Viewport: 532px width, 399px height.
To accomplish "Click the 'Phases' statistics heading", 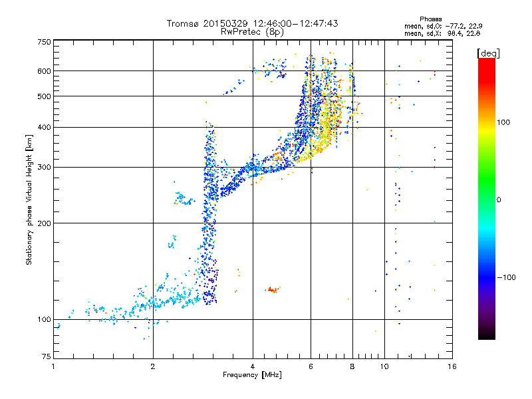I will pos(430,19).
